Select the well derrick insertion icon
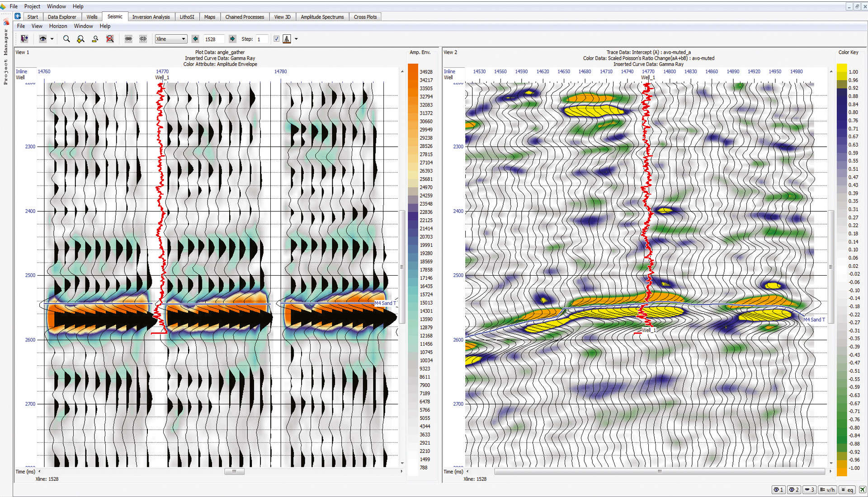 (x=287, y=39)
